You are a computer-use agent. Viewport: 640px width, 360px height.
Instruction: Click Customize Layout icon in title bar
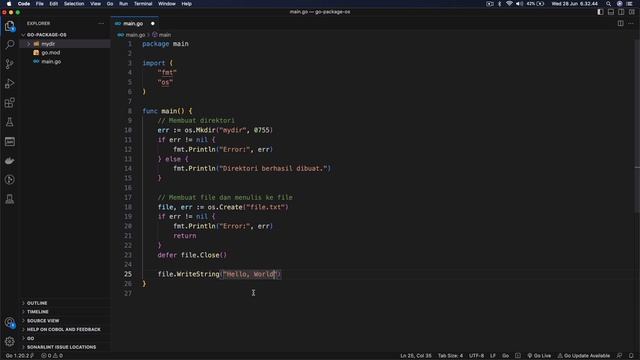(632, 12)
